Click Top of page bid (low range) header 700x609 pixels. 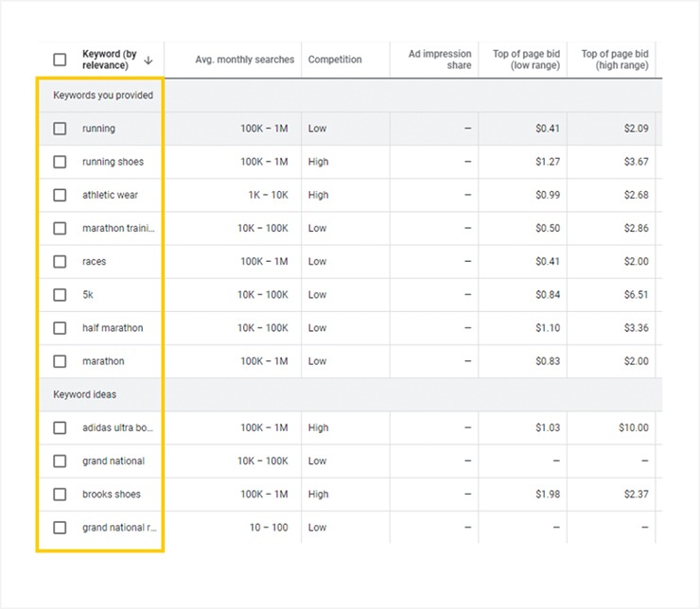(526, 60)
